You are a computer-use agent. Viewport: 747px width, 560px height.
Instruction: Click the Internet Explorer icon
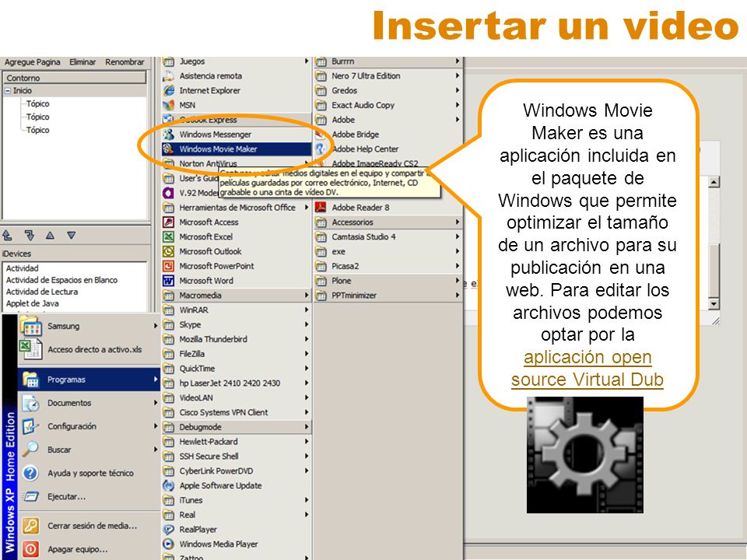point(168,90)
